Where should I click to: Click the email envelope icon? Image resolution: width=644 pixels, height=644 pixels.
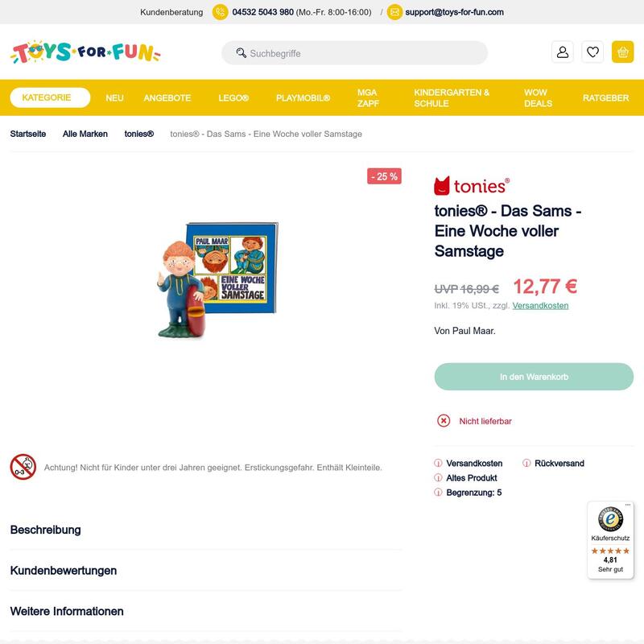tap(394, 12)
